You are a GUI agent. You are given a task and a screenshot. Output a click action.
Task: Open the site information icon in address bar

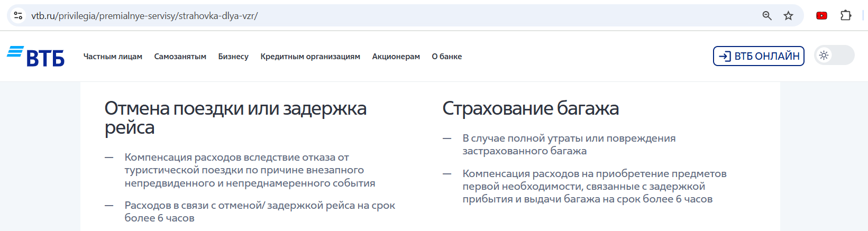(x=18, y=15)
